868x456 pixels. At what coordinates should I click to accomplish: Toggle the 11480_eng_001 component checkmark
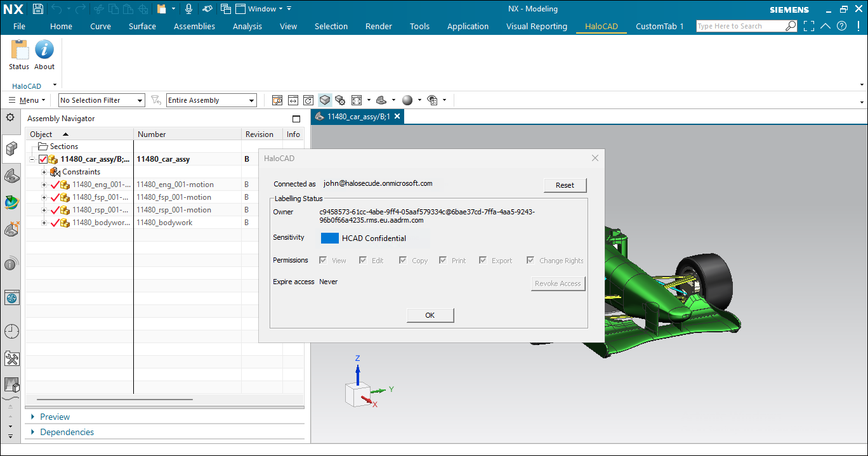pyautogui.click(x=55, y=185)
